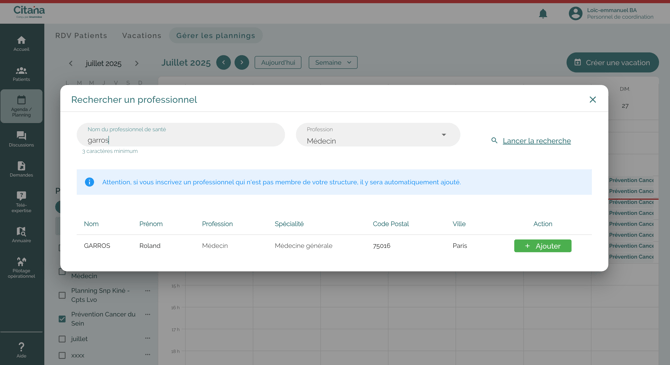Open Demandes document icon
This screenshot has height=365, width=670.
click(x=21, y=169)
